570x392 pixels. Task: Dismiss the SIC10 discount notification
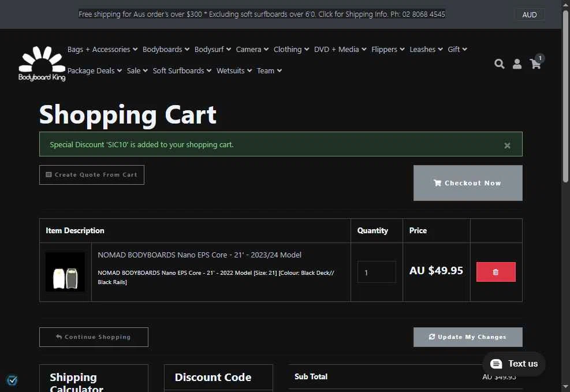(x=507, y=145)
